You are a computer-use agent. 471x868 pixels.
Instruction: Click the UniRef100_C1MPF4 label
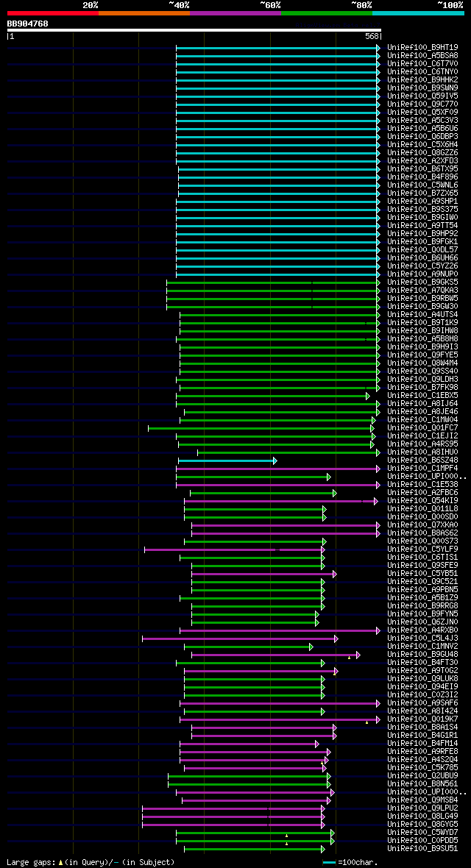422,468
